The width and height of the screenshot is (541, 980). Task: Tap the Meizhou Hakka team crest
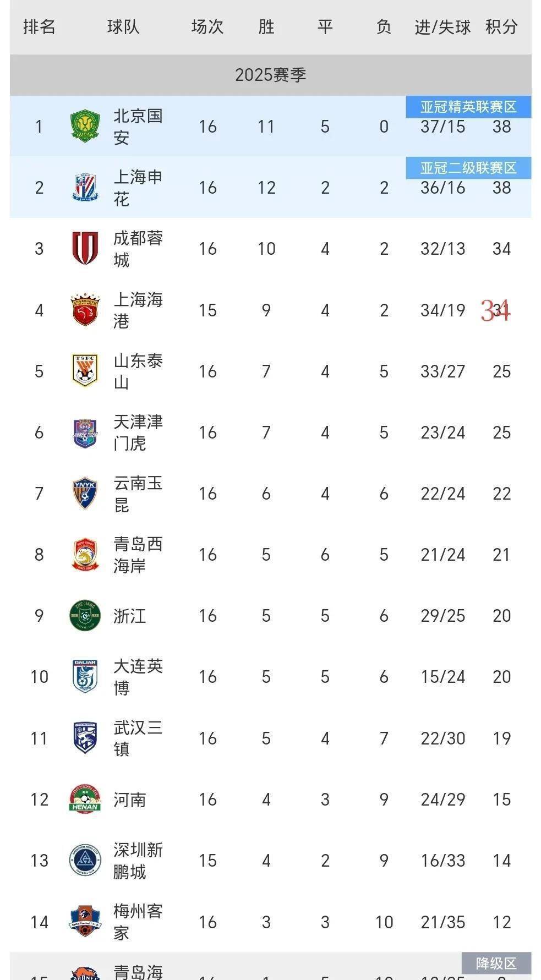click(85, 922)
